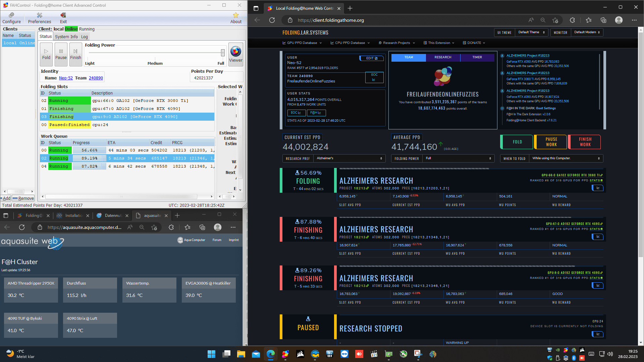The width and height of the screenshot is (644, 362).
Task: Open TeamViewer from the taskbar
Action: [344, 354]
